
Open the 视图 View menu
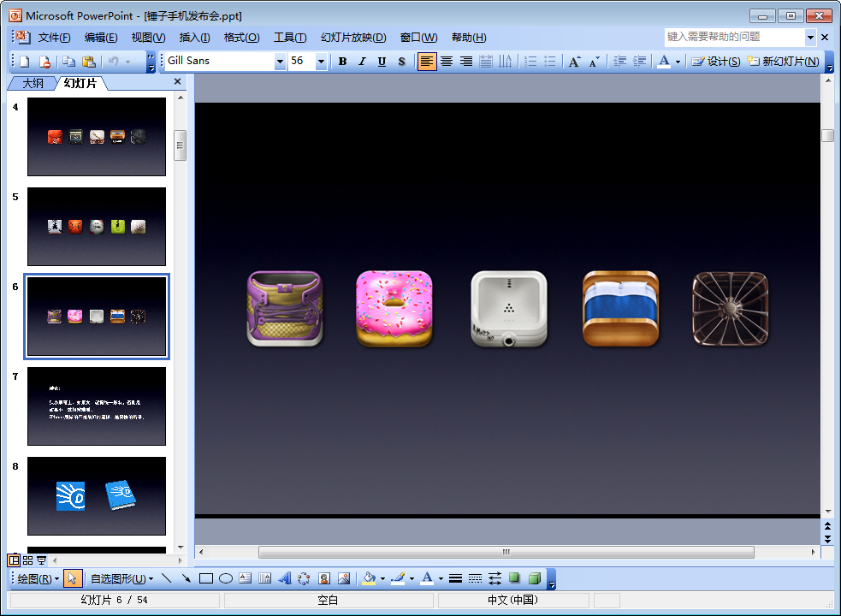[148, 38]
